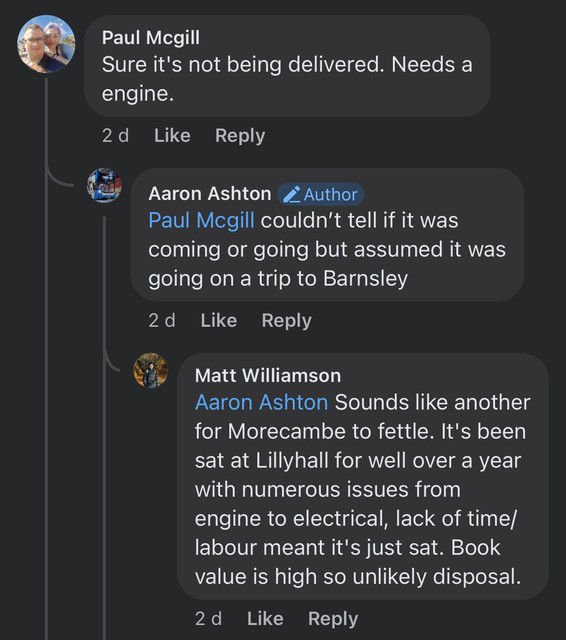
Task: Reply to Paul Mcgill's comment
Action: (x=240, y=136)
